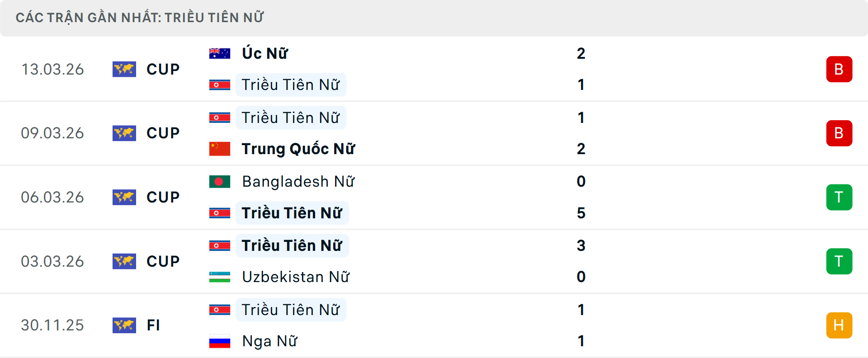Viewport: 868px width, 358px height.
Task: Click the orange H badge for 30.11.25
Action: point(839,325)
